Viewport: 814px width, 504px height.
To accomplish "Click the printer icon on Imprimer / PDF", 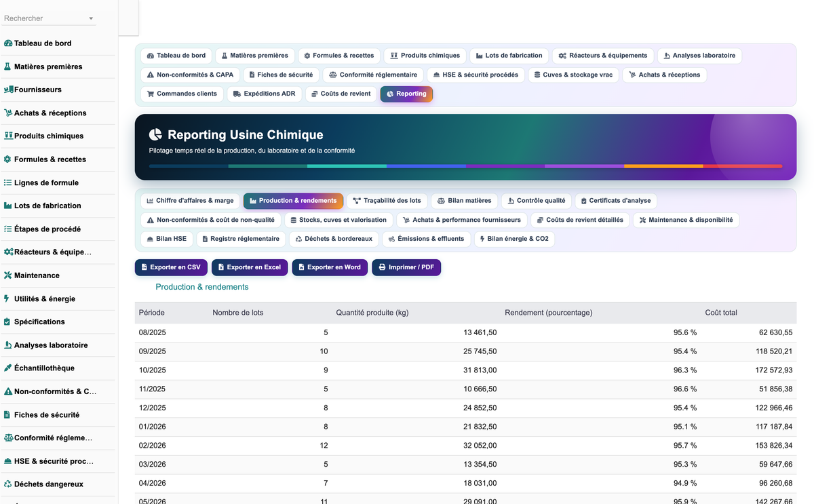I will coord(382,267).
